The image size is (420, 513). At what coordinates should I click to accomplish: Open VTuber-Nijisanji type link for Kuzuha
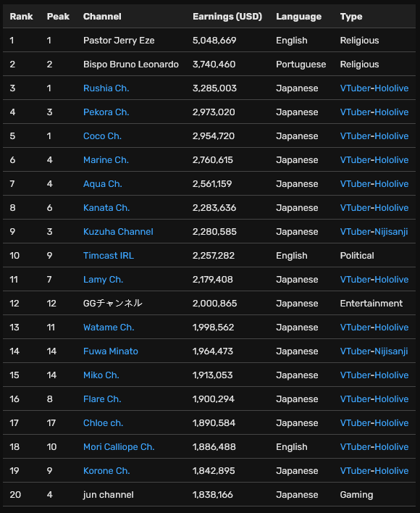tap(374, 232)
